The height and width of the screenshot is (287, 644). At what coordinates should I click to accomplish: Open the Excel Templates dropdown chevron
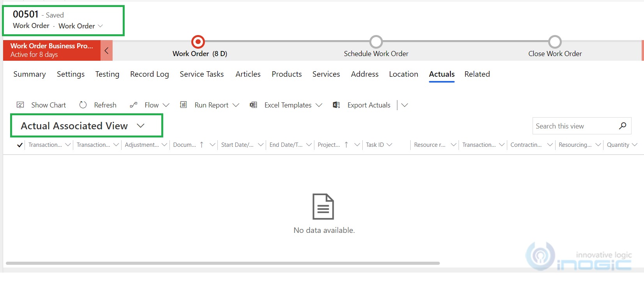tap(319, 105)
